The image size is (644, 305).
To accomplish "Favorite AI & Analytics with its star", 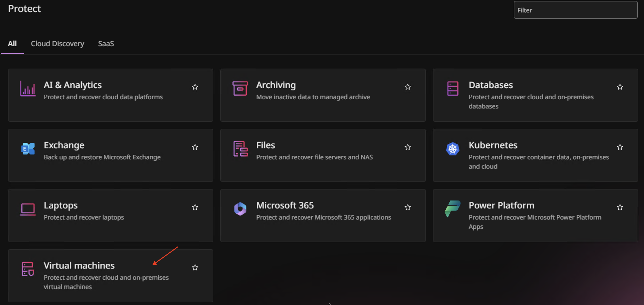I will pos(195,87).
